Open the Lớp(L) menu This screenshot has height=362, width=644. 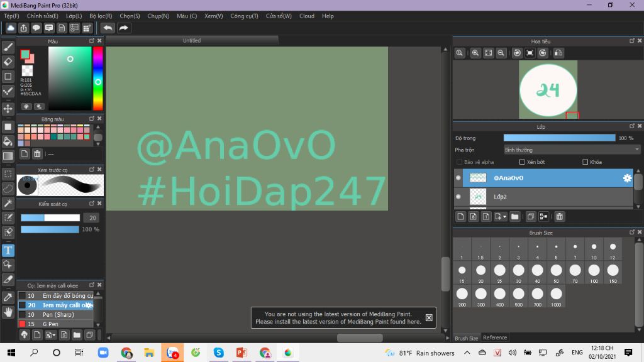click(74, 16)
